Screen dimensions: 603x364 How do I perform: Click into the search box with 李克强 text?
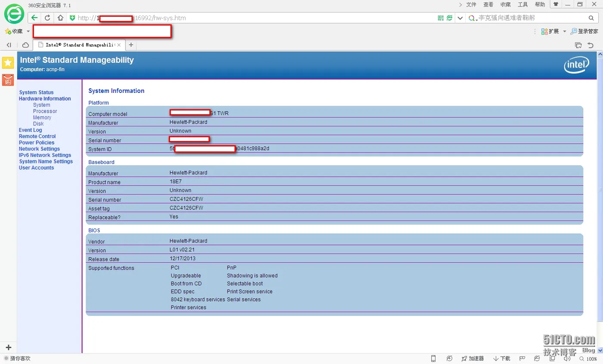[532, 18]
